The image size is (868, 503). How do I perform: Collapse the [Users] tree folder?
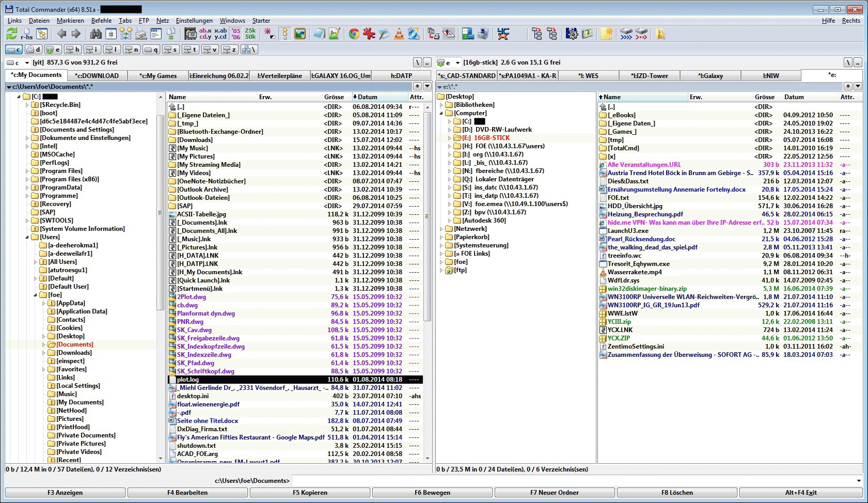pyautogui.click(x=27, y=237)
